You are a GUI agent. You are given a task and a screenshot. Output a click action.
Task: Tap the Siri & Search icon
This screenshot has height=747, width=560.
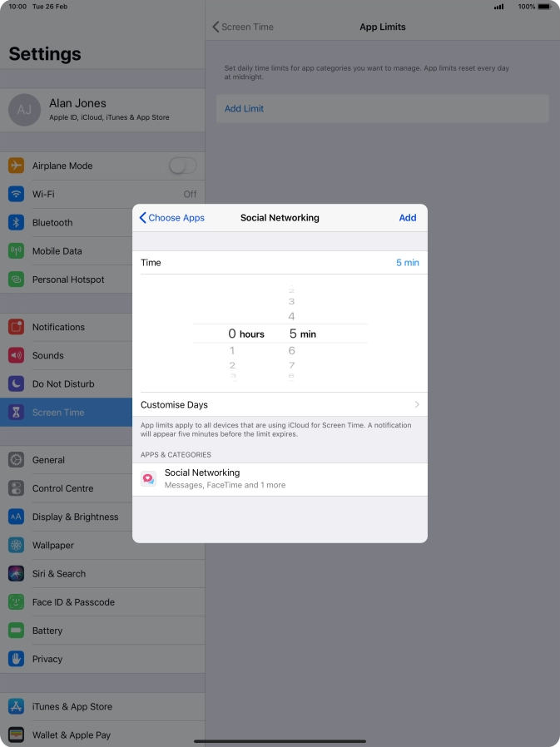(16, 573)
